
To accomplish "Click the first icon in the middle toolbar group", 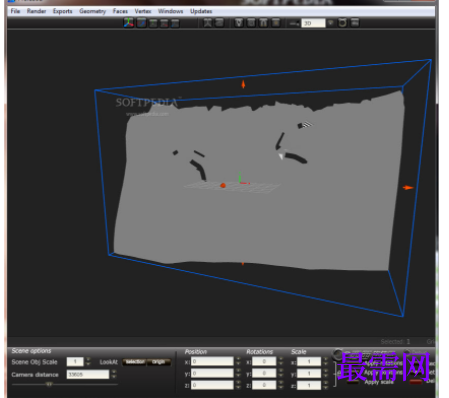I will pos(208,23).
